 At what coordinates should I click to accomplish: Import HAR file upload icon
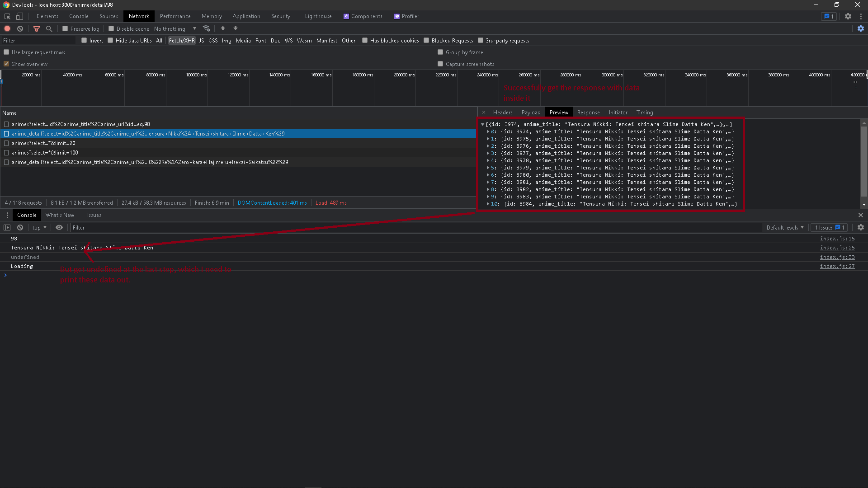tap(223, 28)
